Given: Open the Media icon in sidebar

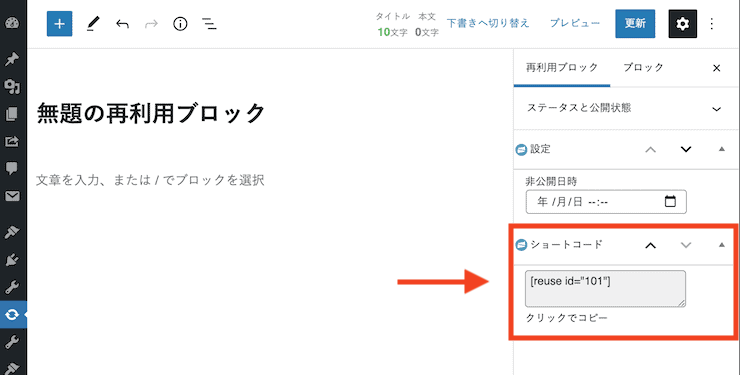Looking at the screenshot, I should coord(12,86).
